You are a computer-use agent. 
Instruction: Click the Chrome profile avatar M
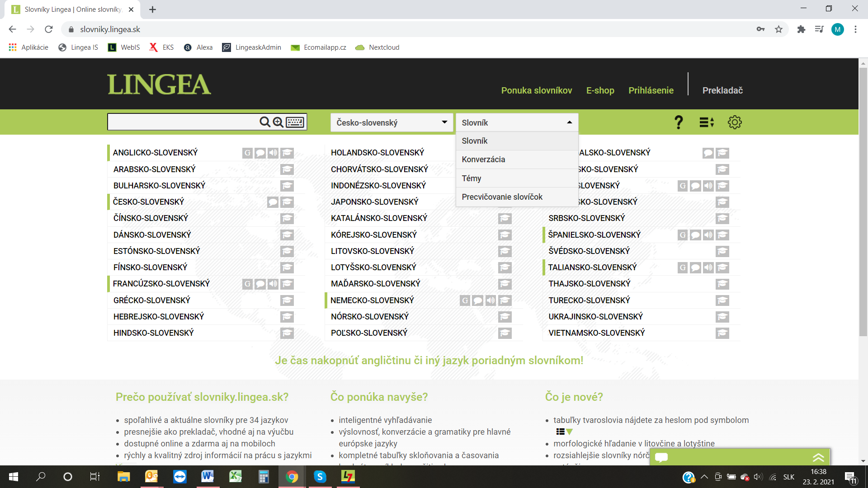[837, 29]
